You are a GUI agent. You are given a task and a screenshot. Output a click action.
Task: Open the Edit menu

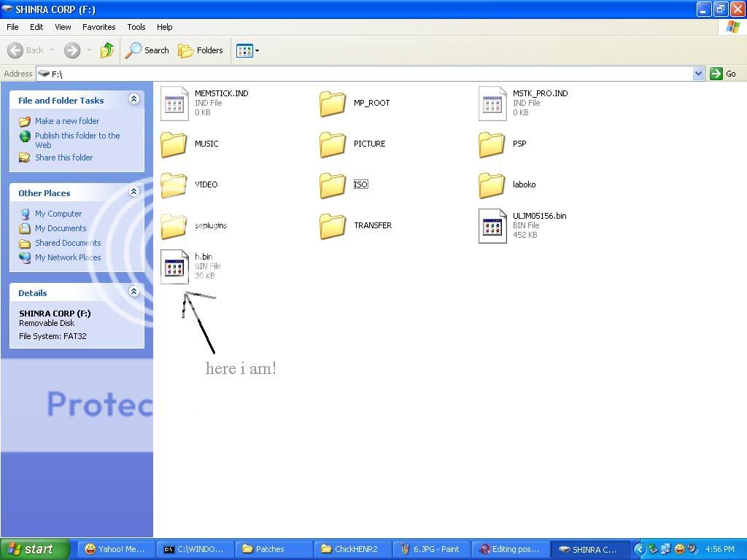point(36,27)
